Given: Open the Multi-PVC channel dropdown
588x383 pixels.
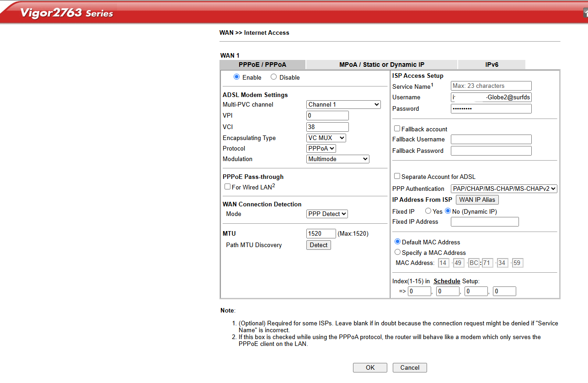Looking at the screenshot, I should [x=343, y=105].
